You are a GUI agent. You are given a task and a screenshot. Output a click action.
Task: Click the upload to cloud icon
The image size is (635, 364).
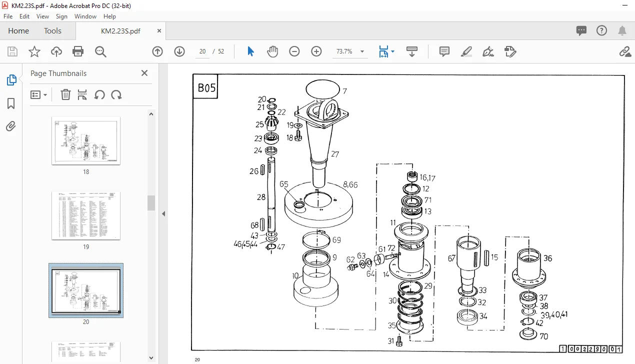56,51
